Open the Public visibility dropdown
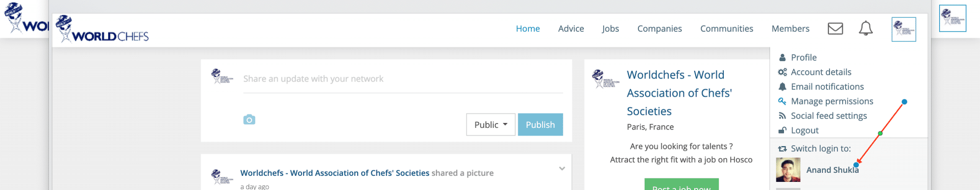This screenshot has width=980, height=190. 491,125
